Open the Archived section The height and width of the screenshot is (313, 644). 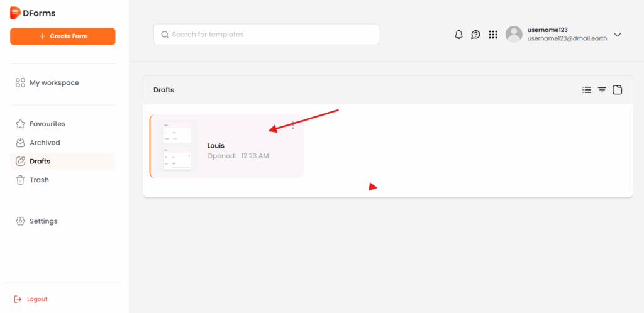pos(45,143)
